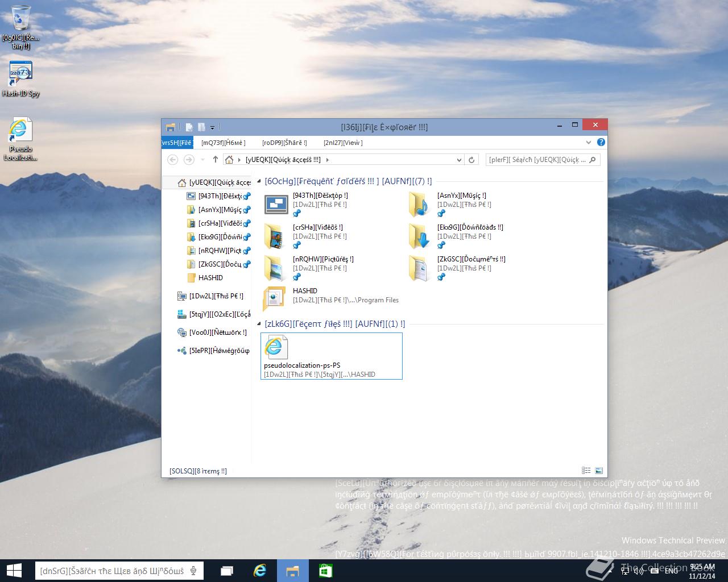Image resolution: width=728 pixels, height=582 pixels.
Task: Click File Explorer's title bar system icon
Action: [x=170, y=127]
